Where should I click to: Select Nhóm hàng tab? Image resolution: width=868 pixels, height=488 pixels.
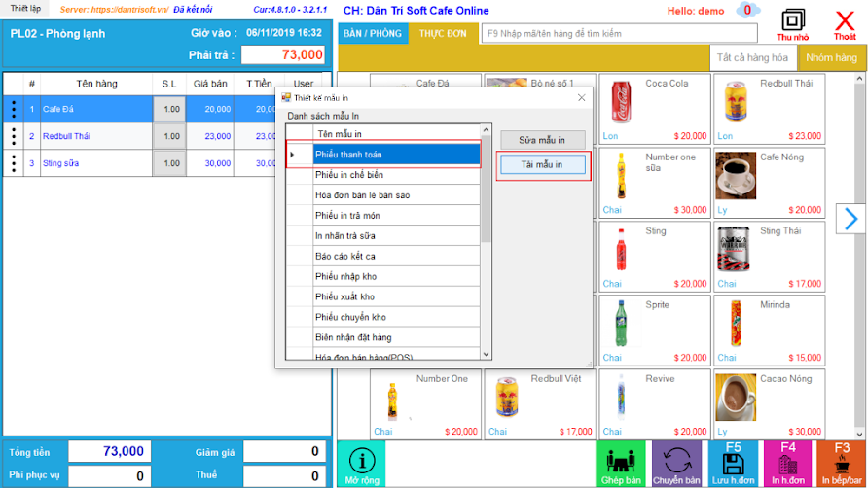coord(831,57)
